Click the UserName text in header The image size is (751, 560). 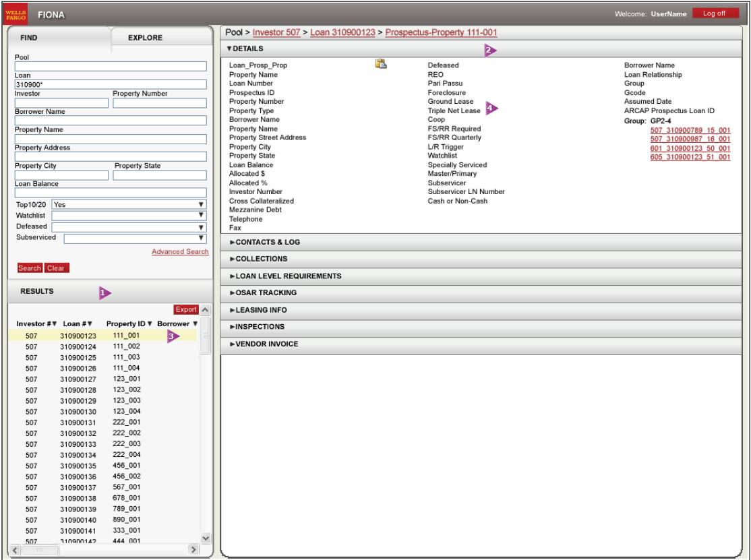[x=668, y=14]
